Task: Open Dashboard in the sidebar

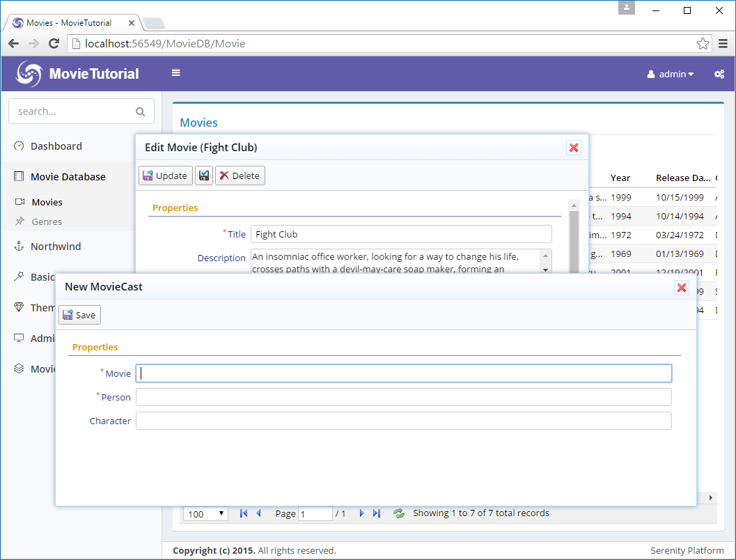Action: click(56, 146)
